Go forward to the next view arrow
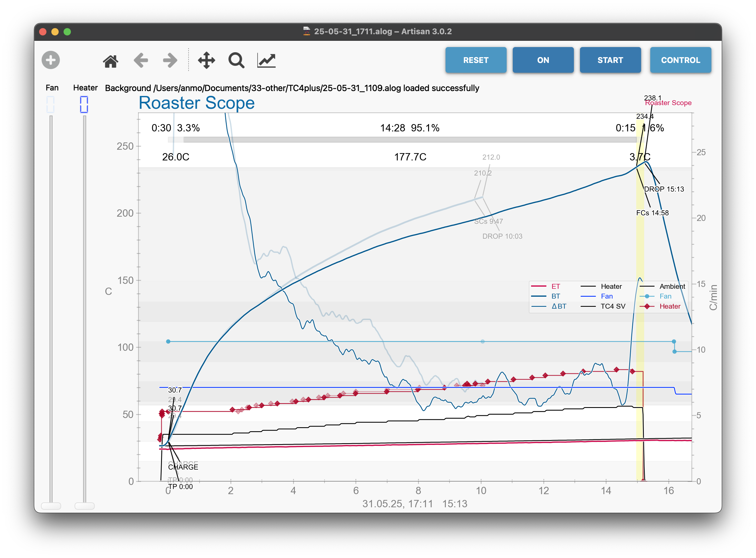The height and width of the screenshot is (558, 756). coord(170,61)
